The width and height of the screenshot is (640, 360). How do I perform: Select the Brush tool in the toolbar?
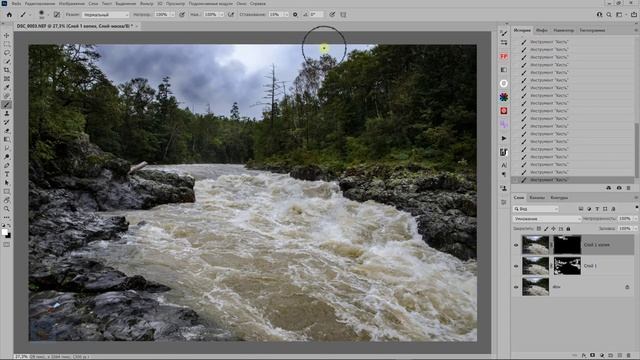[x=7, y=105]
